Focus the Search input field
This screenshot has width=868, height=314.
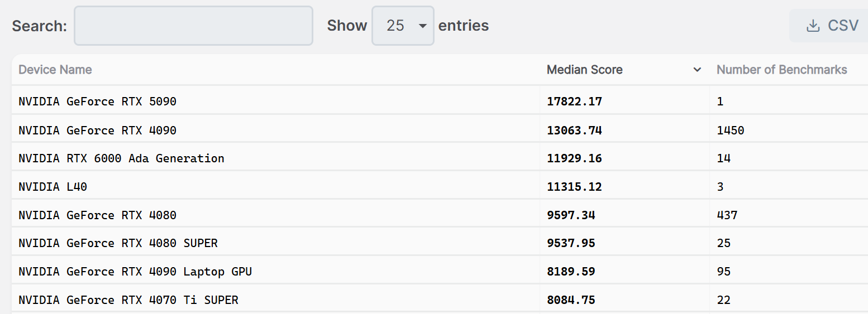click(x=193, y=26)
